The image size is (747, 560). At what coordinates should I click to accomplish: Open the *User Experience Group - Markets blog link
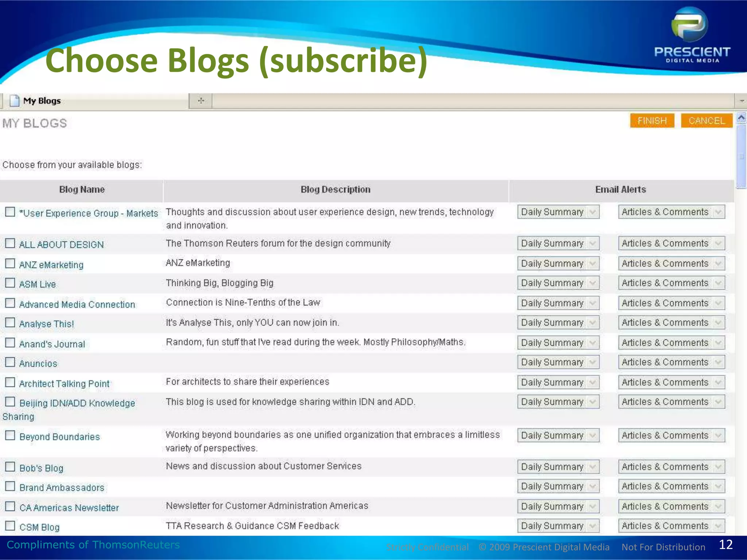pos(89,213)
